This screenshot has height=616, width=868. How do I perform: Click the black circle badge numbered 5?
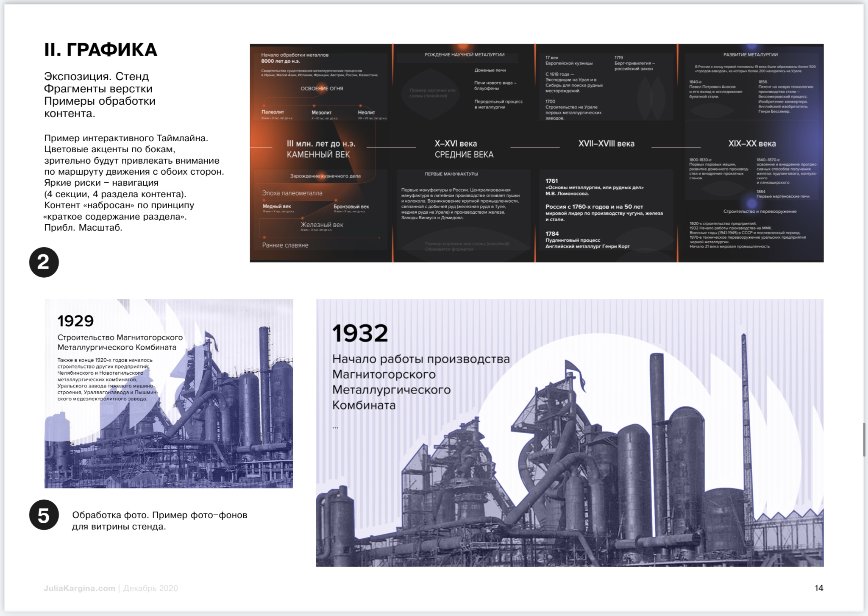(x=44, y=515)
